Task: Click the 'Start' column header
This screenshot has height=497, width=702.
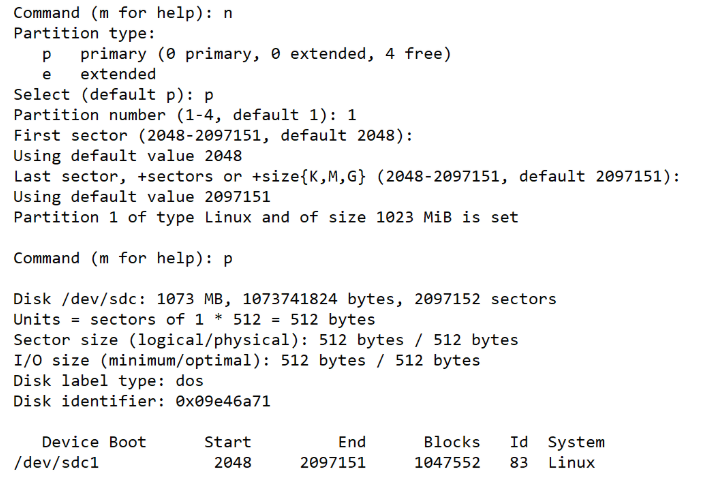Action: pos(227,442)
